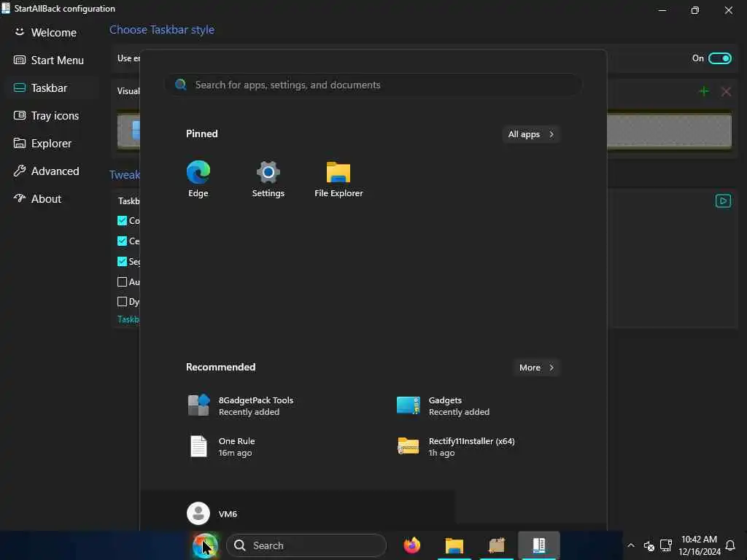Screen dimensions: 747x560
Task: Show hidden tray icons chevron
Action: [x=631, y=545]
